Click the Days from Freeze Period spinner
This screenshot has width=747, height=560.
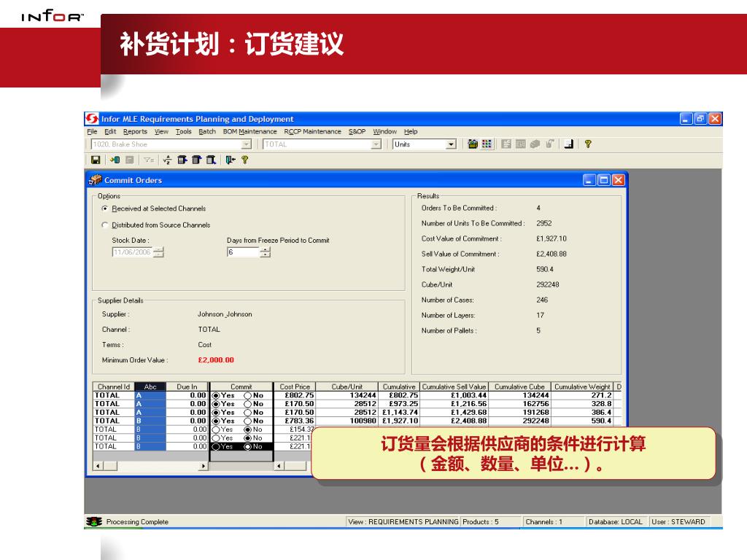pos(266,252)
